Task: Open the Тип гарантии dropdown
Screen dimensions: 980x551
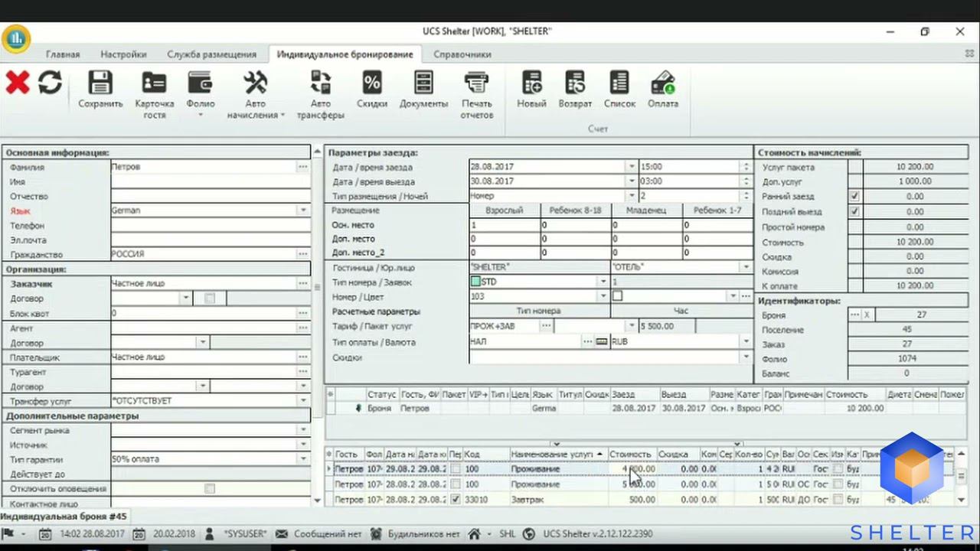Action: click(303, 459)
